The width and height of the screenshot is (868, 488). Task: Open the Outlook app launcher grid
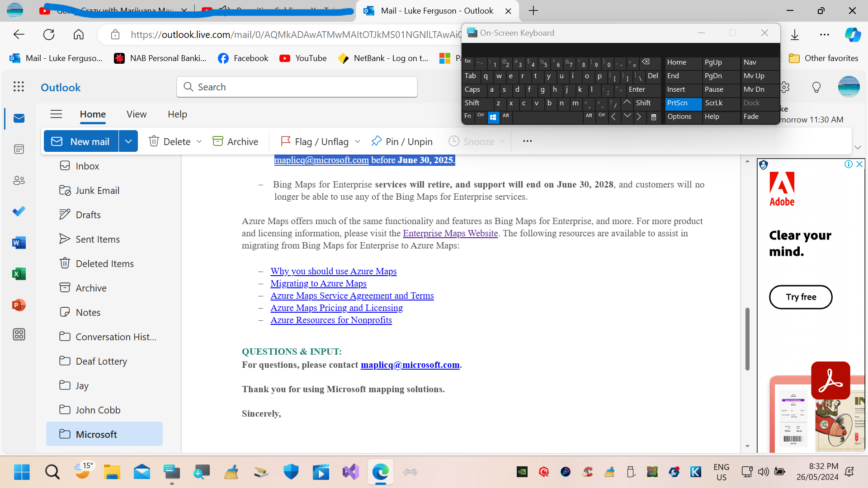click(x=19, y=87)
